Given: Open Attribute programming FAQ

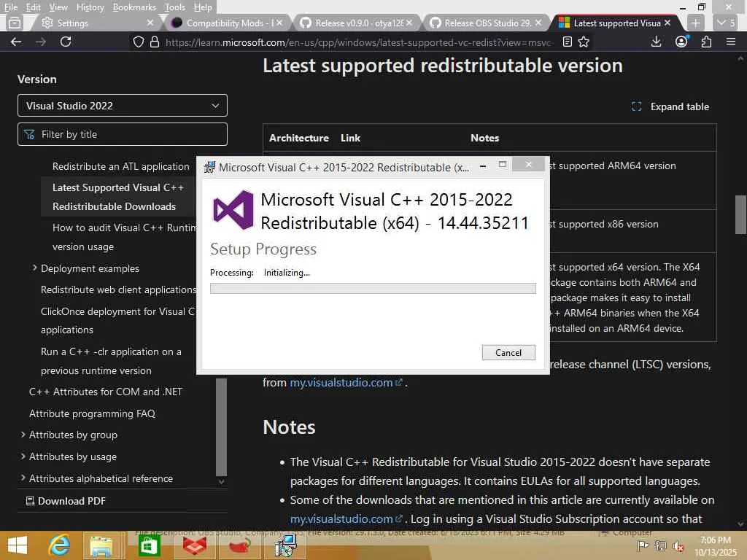Looking at the screenshot, I should tap(92, 413).
